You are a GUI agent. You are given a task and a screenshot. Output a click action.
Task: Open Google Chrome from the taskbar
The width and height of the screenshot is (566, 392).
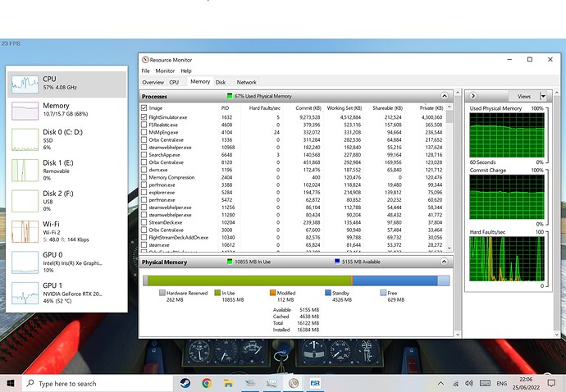click(x=207, y=383)
